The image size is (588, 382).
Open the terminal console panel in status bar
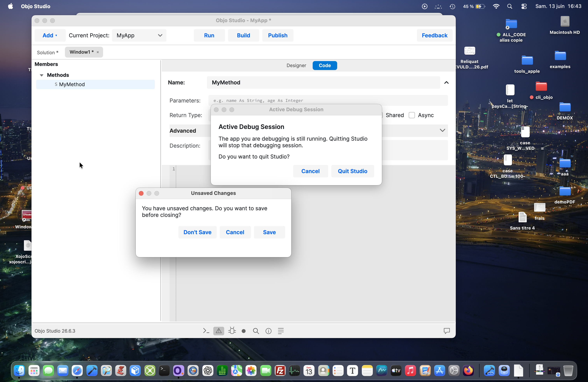(x=206, y=331)
